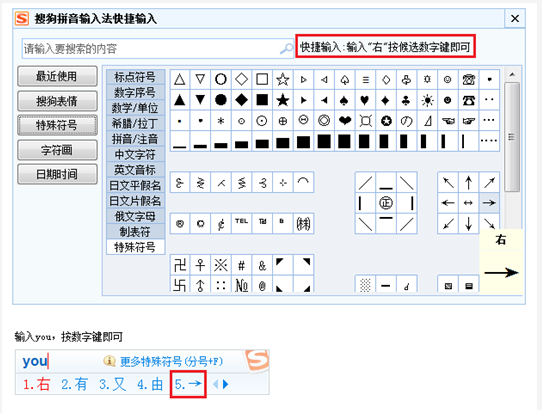The width and height of the screenshot is (542, 413).
Task: Click the Sogou S logo on IME bar
Action: [257, 361]
